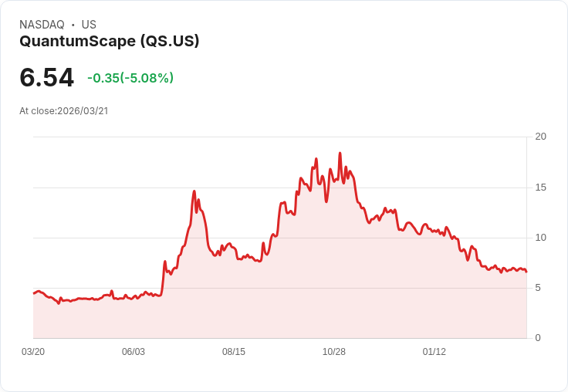Click the 03/20 date label on x-axis
Viewport: 568px width, 392px height.
pos(33,352)
